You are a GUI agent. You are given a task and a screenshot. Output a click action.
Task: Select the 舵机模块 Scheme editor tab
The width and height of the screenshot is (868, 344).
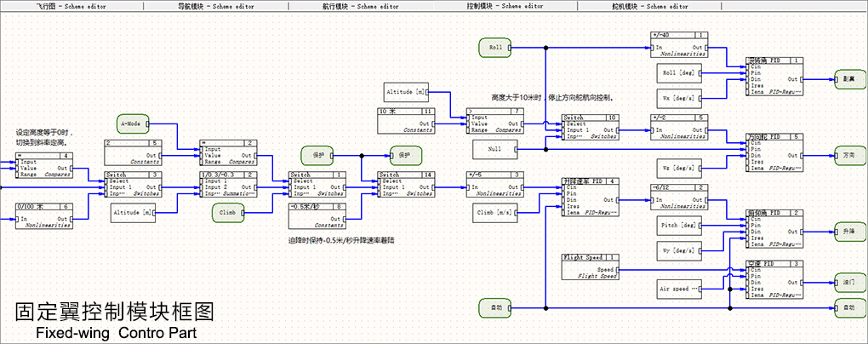click(649, 5)
